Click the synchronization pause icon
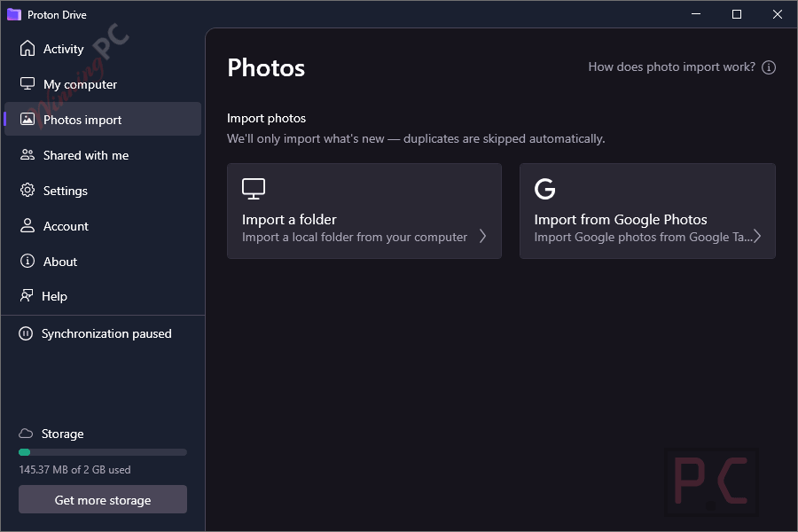 pos(26,333)
